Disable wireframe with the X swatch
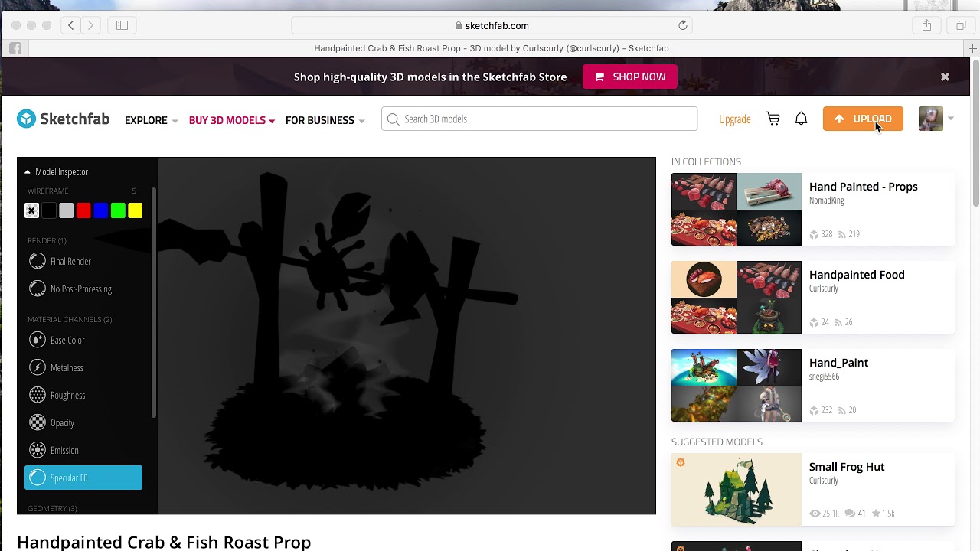The width and height of the screenshot is (980, 551). [31, 210]
